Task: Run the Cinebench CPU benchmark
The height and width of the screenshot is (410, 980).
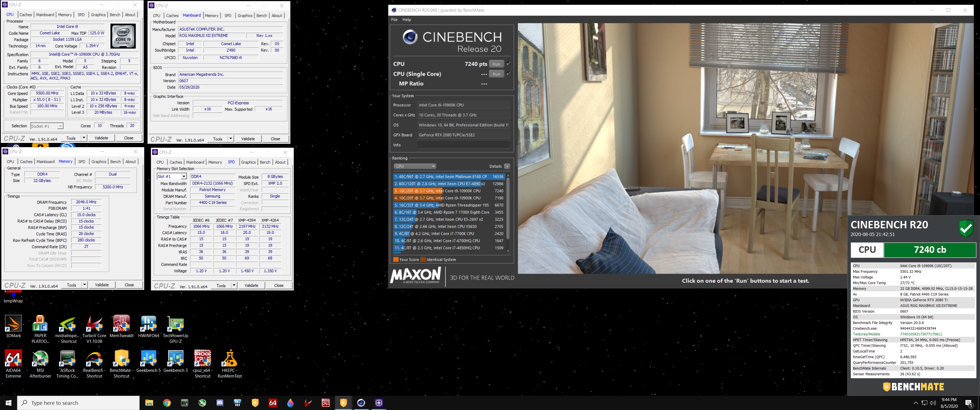Action: (x=496, y=64)
